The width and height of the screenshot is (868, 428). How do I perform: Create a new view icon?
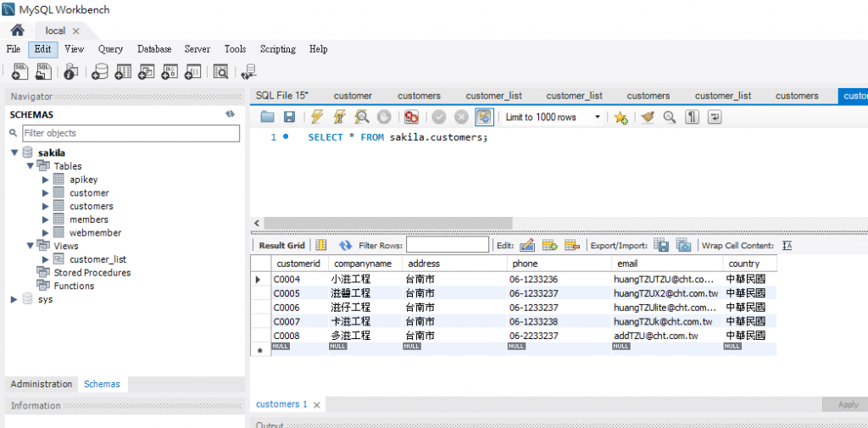pyautogui.click(x=146, y=71)
